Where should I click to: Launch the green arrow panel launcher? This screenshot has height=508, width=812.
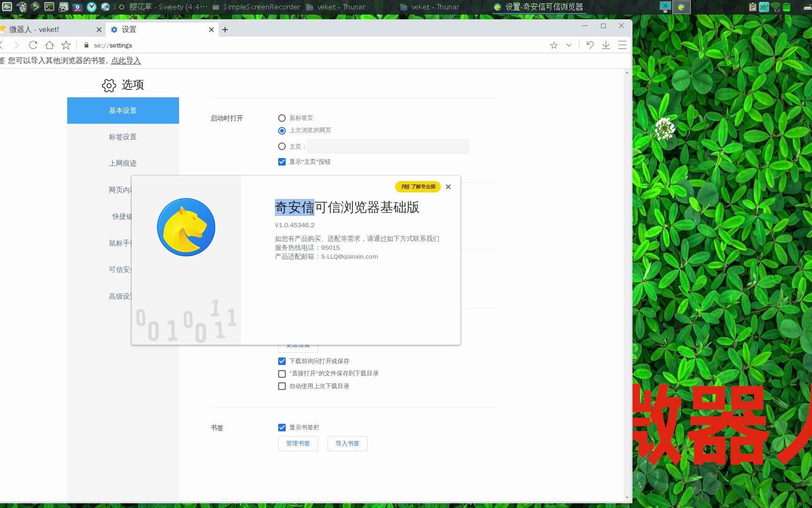pyautogui.click(x=35, y=7)
